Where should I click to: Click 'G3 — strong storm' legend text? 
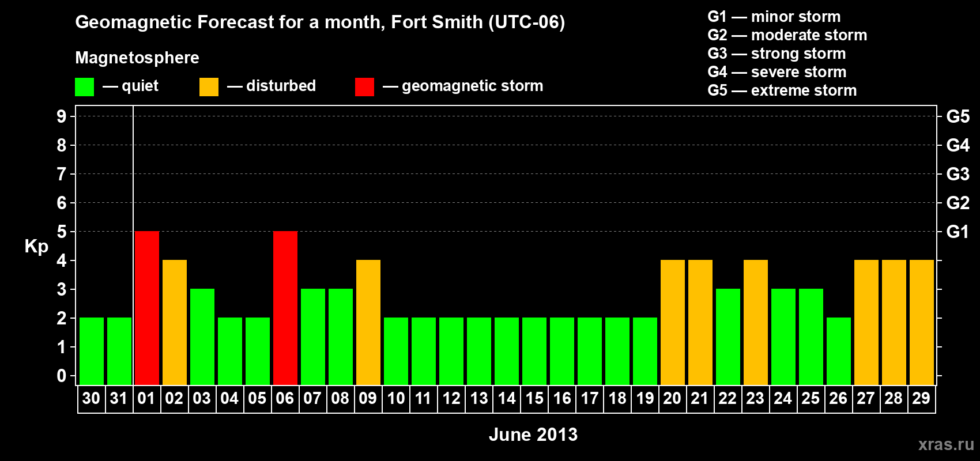[777, 54]
